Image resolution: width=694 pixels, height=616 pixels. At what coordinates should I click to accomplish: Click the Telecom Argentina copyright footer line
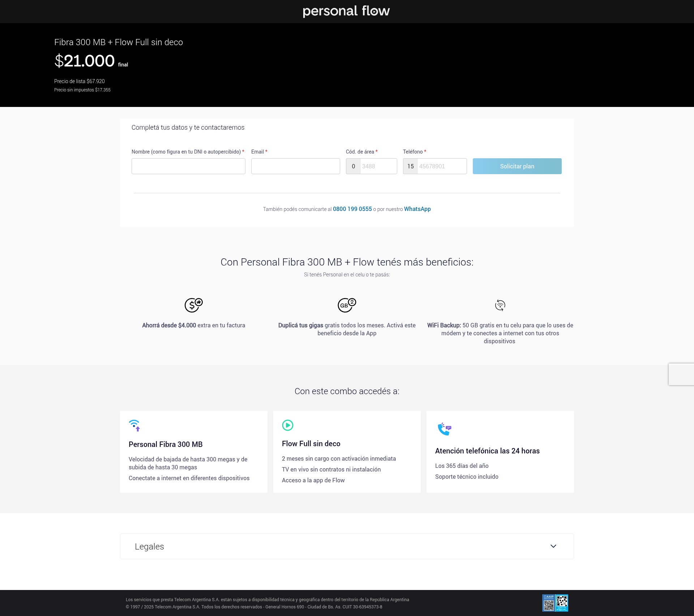254,607
